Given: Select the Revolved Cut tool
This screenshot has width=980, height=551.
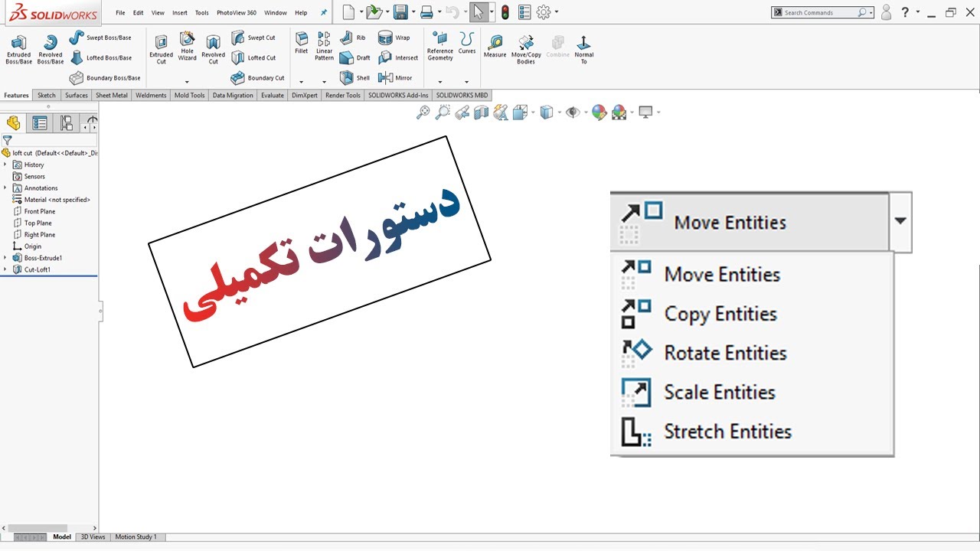Looking at the screenshot, I should pos(214,49).
